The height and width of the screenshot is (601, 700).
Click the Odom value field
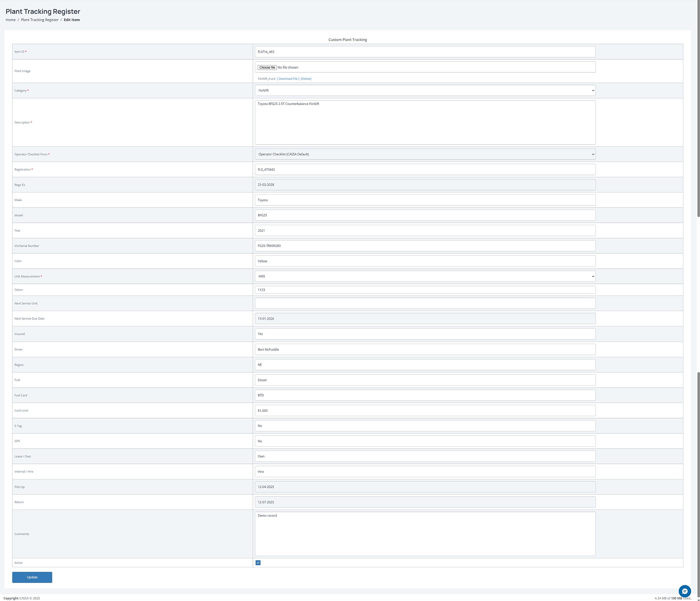[x=425, y=290]
